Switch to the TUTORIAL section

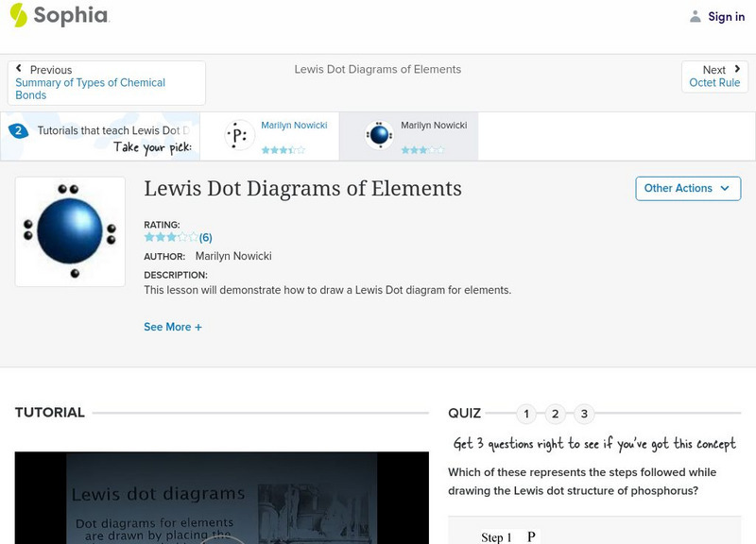48,413
